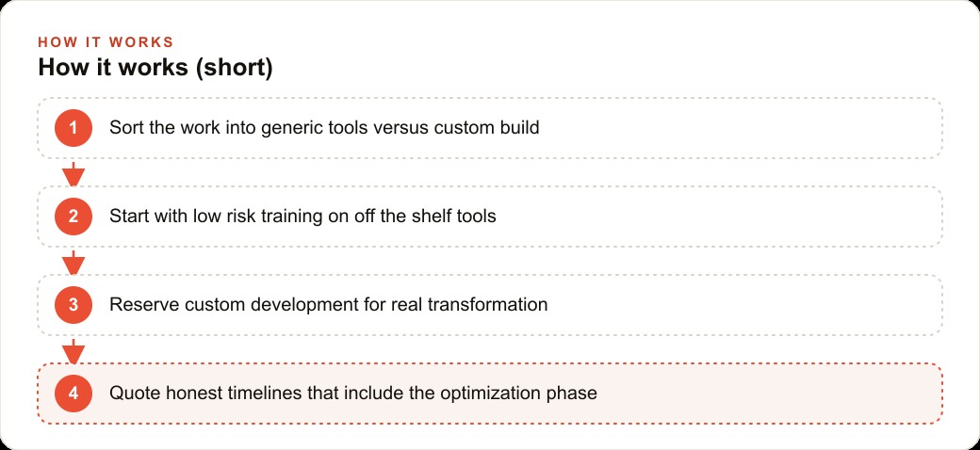Click the red number 2 circle

coord(73,217)
